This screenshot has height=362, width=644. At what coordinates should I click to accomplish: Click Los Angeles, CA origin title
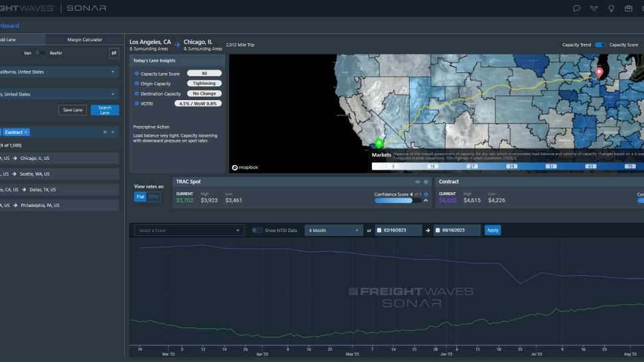(x=150, y=42)
